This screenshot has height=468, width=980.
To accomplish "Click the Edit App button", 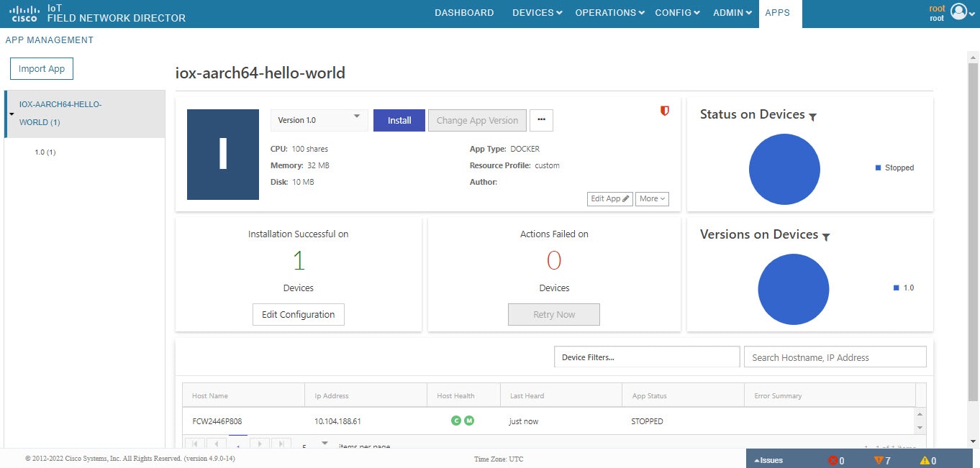I will click(x=610, y=198).
